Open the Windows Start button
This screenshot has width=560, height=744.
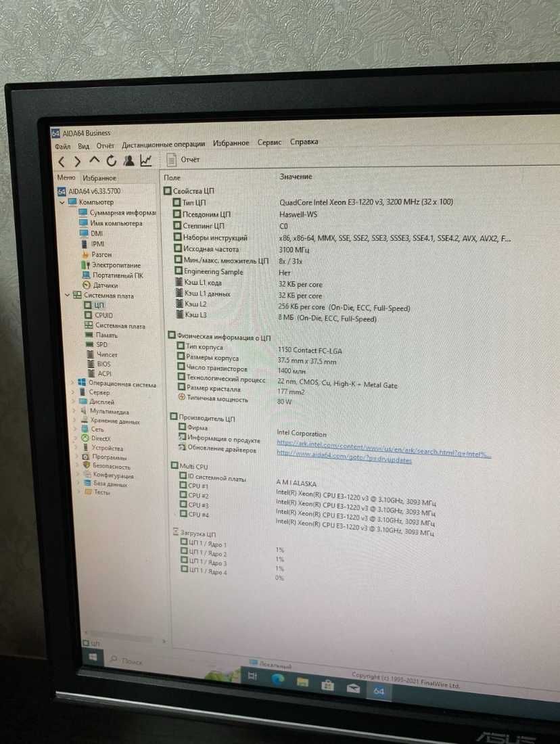93,657
